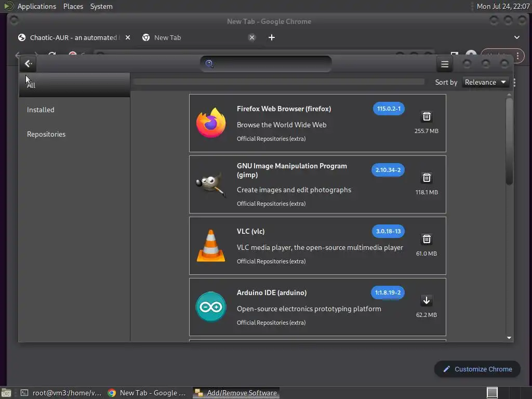Remove Firefox using its trash icon
Screen dimensions: 532x399
[x=427, y=116]
